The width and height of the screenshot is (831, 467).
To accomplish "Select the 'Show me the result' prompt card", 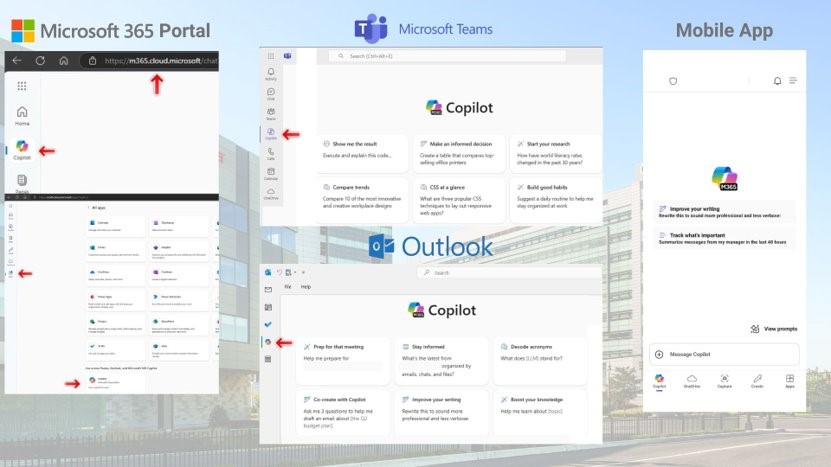I will (x=363, y=153).
